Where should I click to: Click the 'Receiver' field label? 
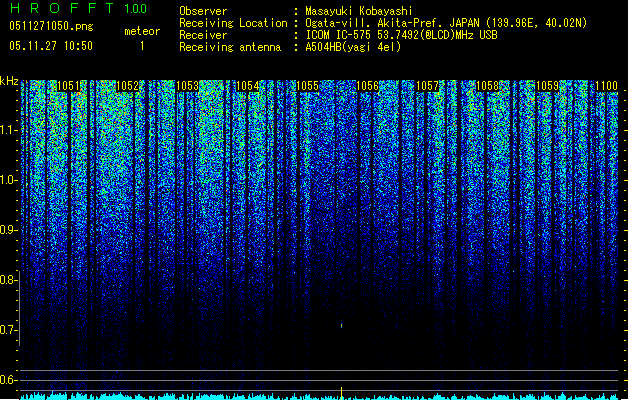point(203,35)
